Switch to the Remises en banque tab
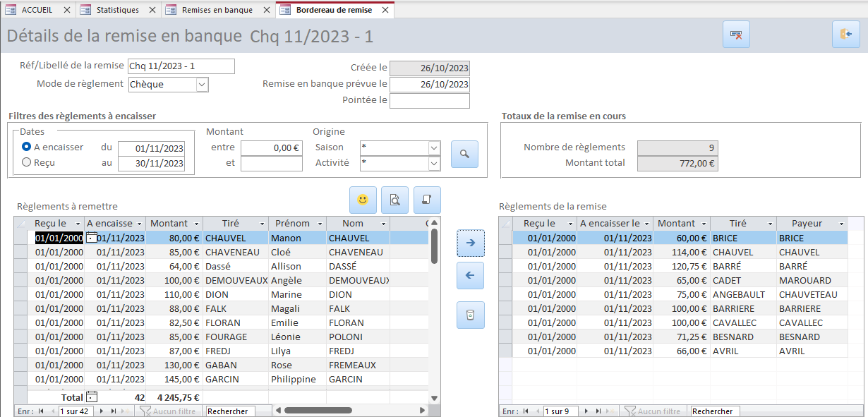868x417 pixels. pyautogui.click(x=217, y=10)
